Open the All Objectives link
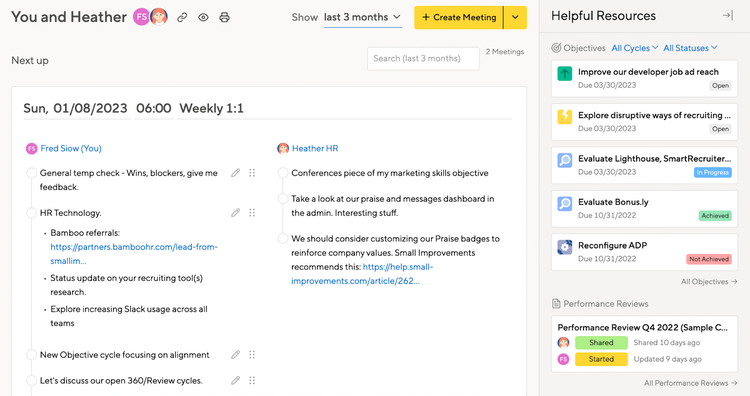 (x=709, y=282)
